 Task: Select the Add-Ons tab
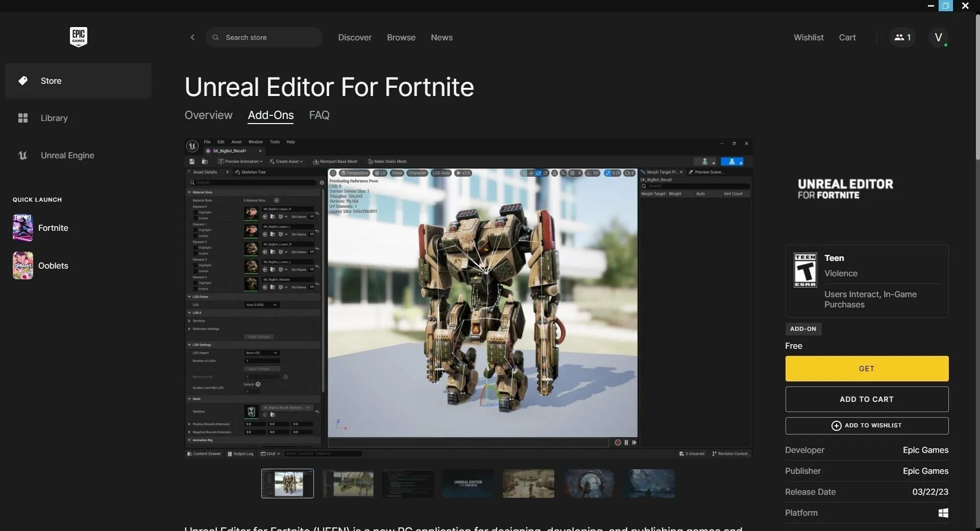271,115
